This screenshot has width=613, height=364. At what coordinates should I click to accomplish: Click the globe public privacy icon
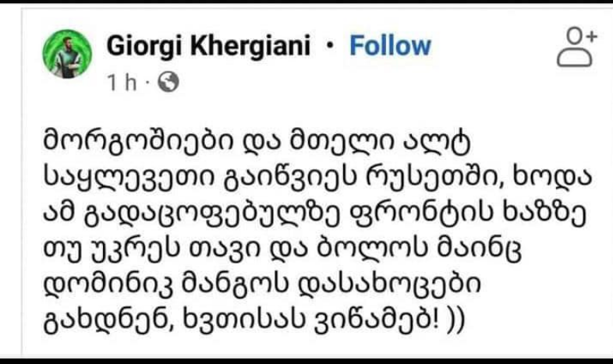coord(168,82)
